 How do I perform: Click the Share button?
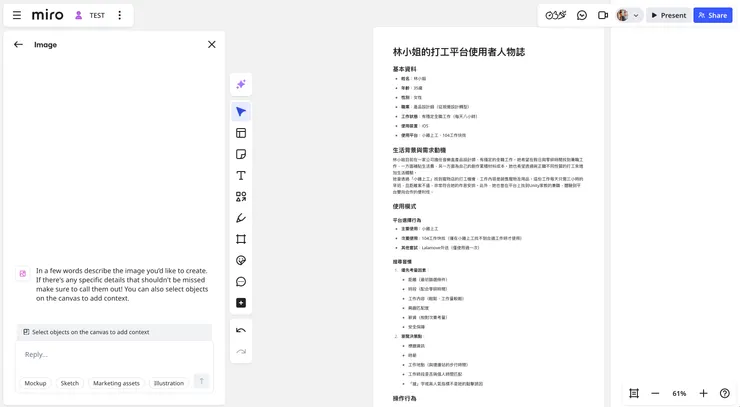713,15
